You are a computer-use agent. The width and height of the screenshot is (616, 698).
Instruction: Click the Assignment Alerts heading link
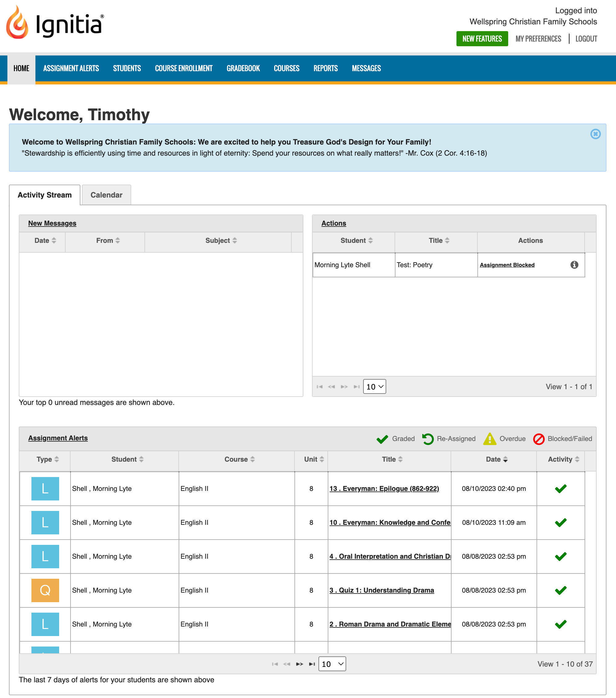point(58,438)
